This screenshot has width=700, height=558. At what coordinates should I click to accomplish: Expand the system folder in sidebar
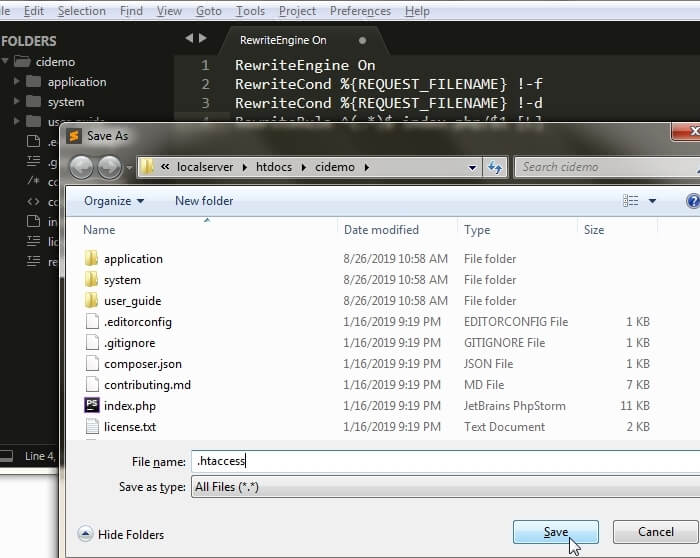click(x=17, y=101)
